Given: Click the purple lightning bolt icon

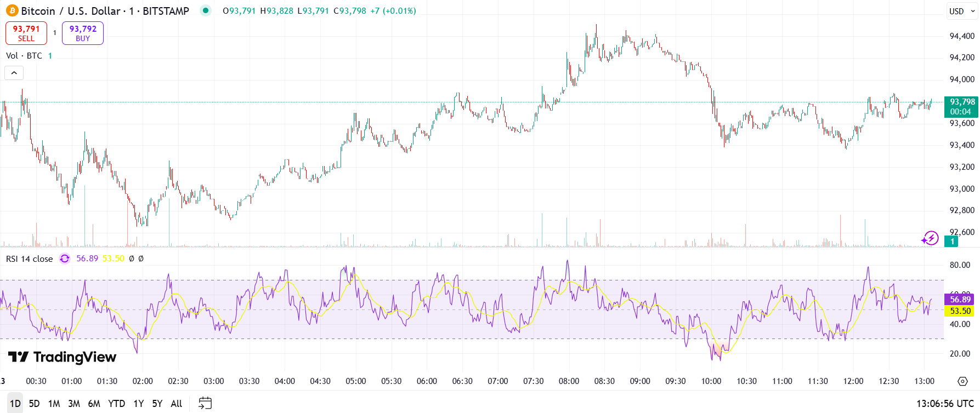Looking at the screenshot, I should [930, 238].
